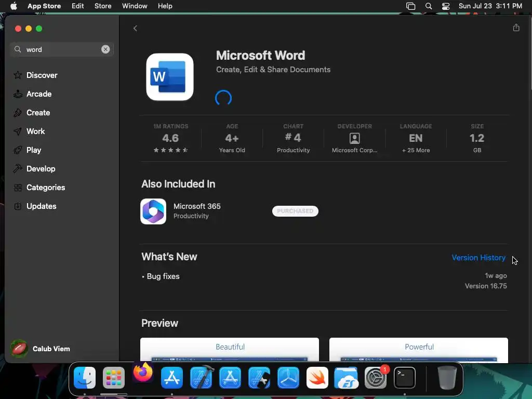Clear the search field with the X icon
This screenshot has height=399, width=532.
105,49
